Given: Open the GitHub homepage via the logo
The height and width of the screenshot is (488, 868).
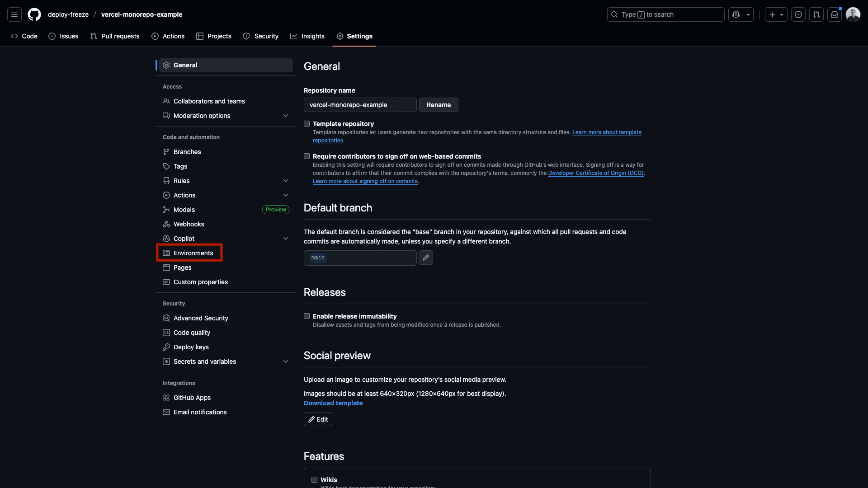Looking at the screenshot, I should coord(34,14).
